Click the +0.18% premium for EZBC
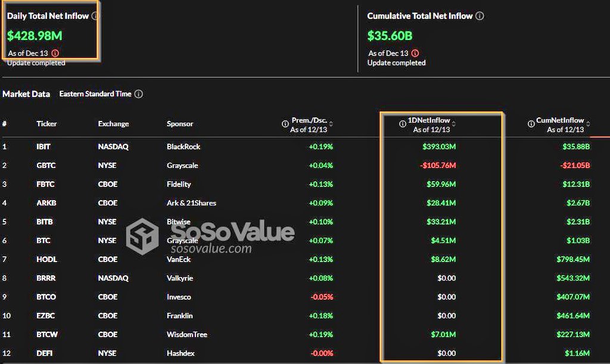This screenshot has height=364, width=610. pyautogui.click(x=321, y=316)
